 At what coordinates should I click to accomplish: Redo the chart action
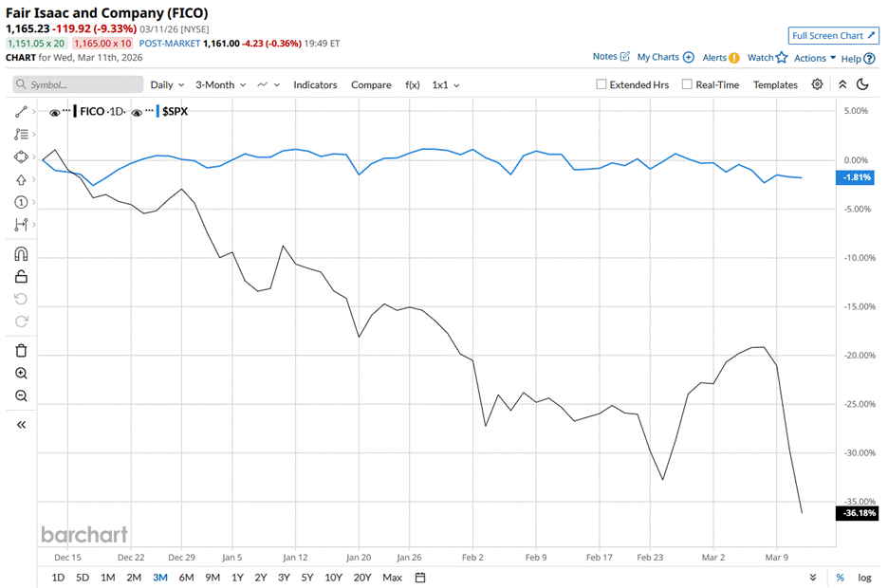[21, 322]
